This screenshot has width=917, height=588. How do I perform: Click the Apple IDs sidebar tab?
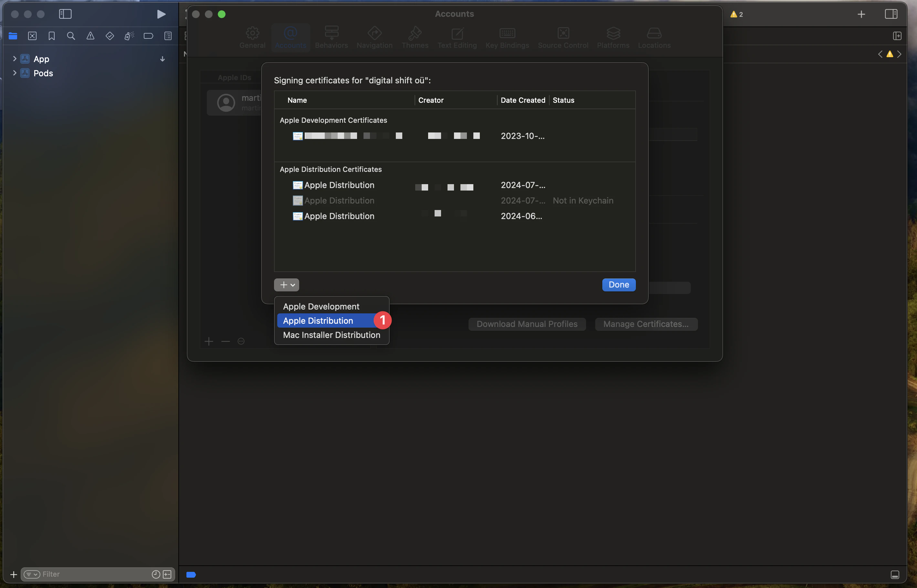tap(234, 77)
